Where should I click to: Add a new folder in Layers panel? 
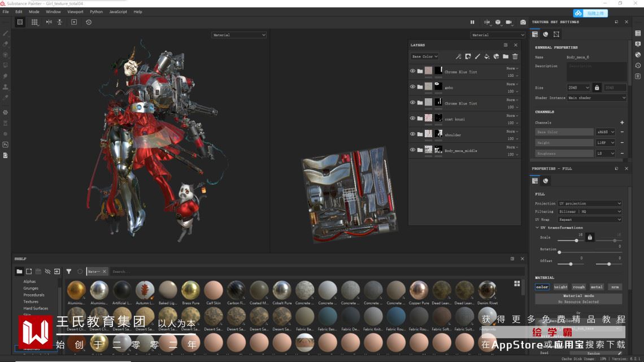tap(506, 56)
